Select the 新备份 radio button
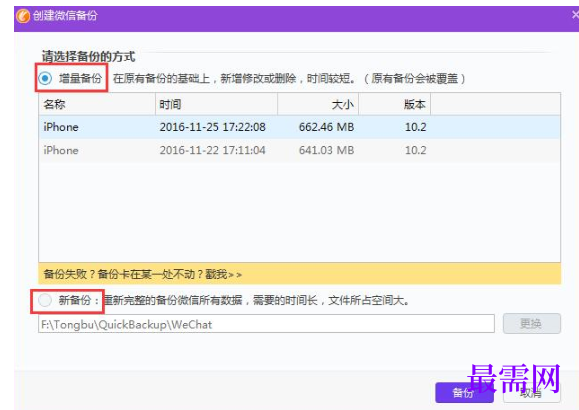 (45, 300)
